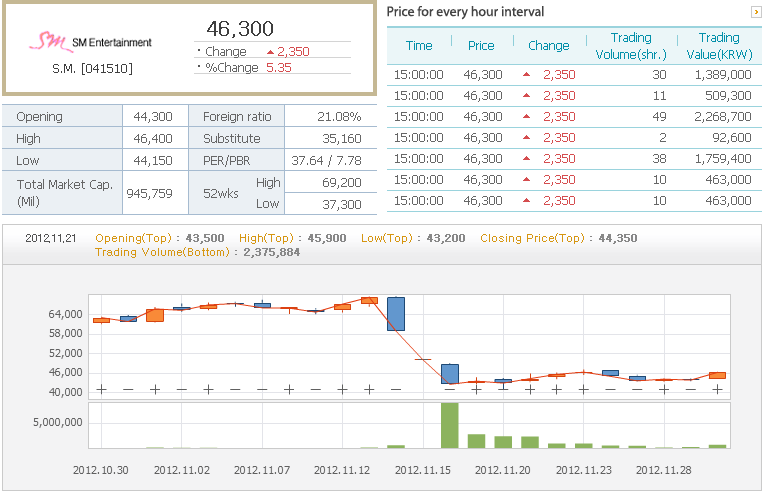Screen dimensions: 773x503
Task: Click PER/PBR value 37.64 / 7.78
Action: (x=326, y=160)
